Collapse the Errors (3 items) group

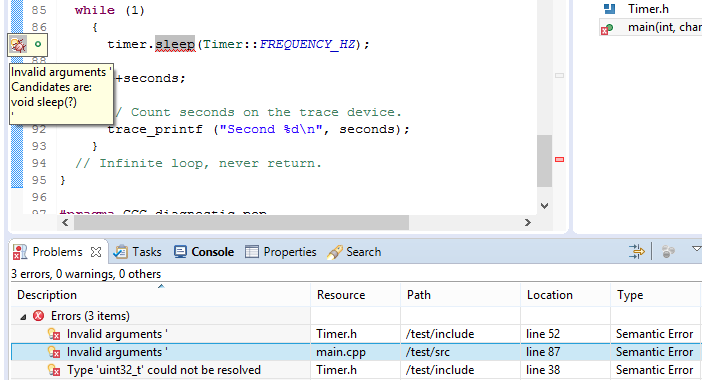(x=23, y=317)
